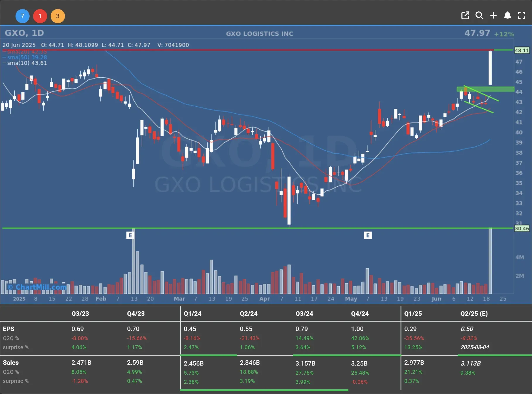Click the 30.46 price level label
Image resolution: width=532 pixels, height=394 pixels.
(x=522, y=228)
